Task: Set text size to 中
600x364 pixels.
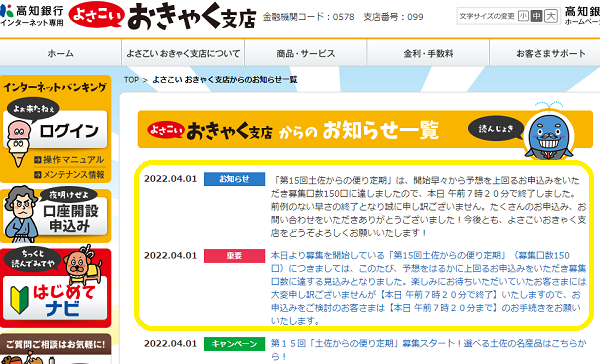Action: tap(536, 16)
